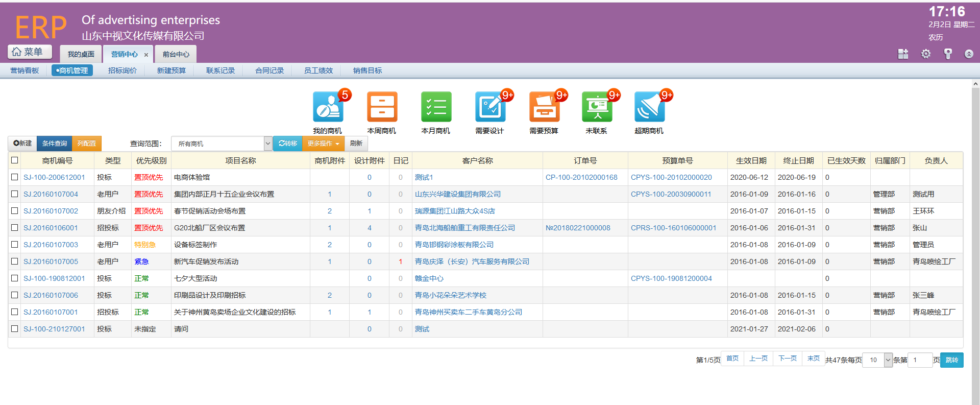Go to 下一页 in pagination
980x405 pixels.
tap(788, 359)
